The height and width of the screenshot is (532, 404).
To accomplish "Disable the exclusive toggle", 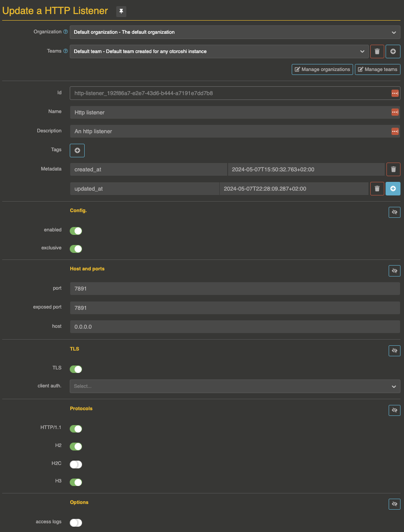I will [x=76, y=249].
